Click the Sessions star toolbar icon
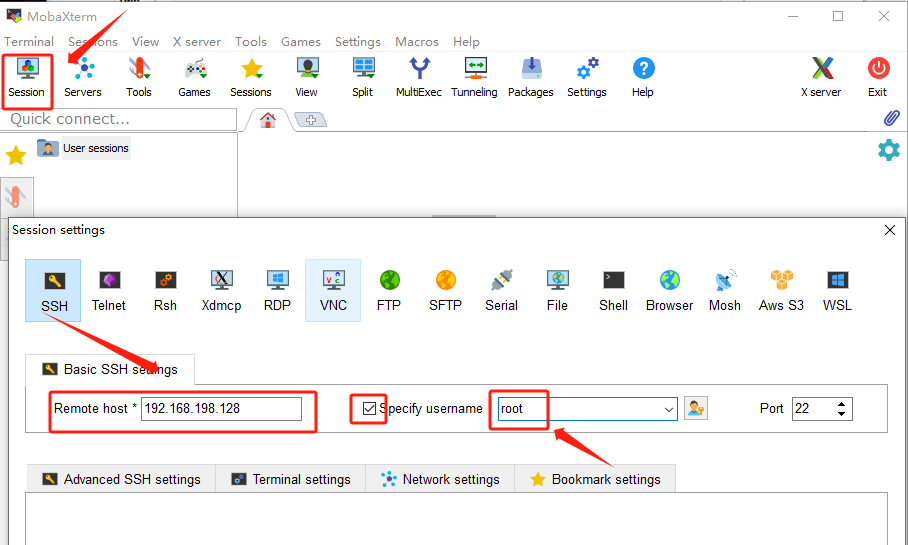 251,78
